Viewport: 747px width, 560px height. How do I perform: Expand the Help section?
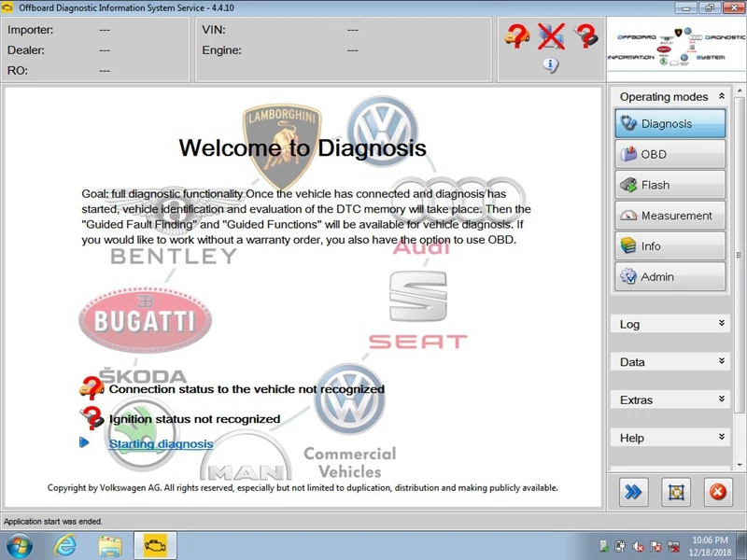(669, 438)
